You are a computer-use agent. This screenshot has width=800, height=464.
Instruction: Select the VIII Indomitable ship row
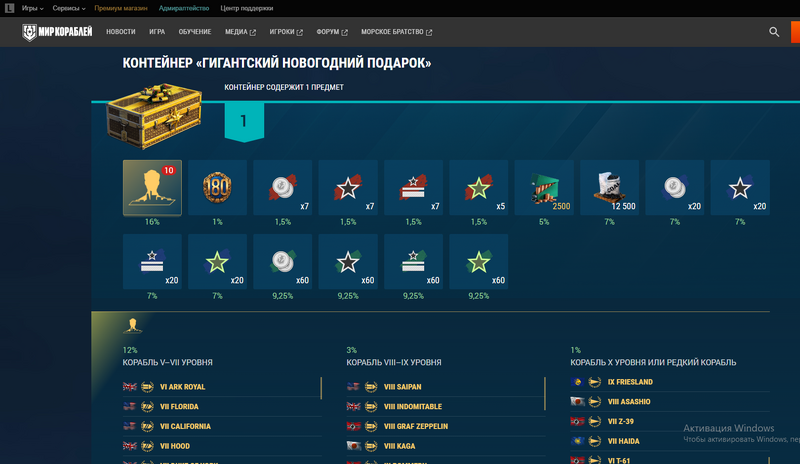point(444,407)
